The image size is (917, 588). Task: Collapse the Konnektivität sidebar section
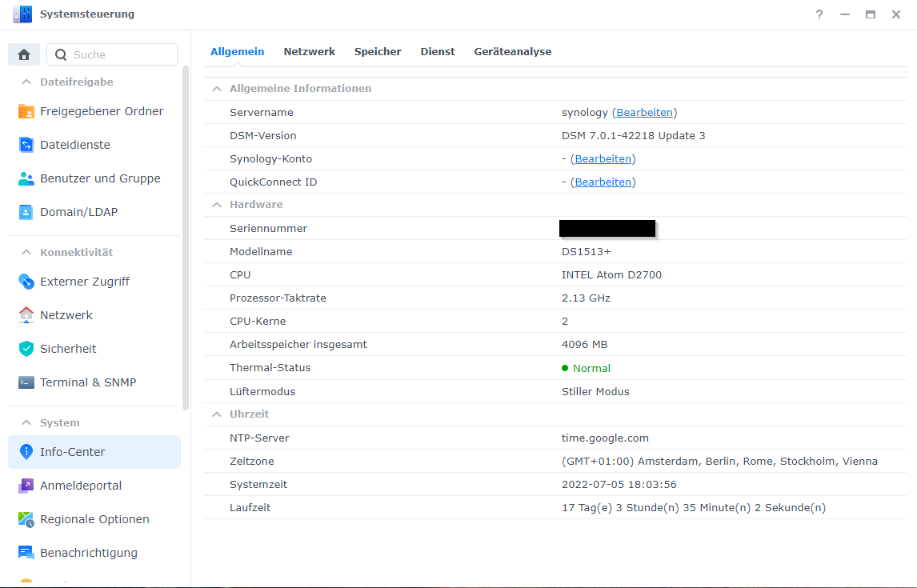point(26,252)
